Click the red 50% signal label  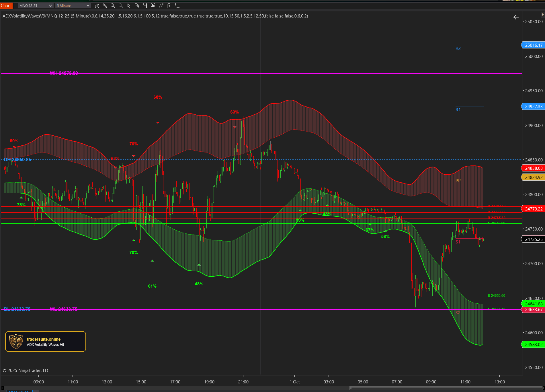pyautogui.click(x=14, y=141)
